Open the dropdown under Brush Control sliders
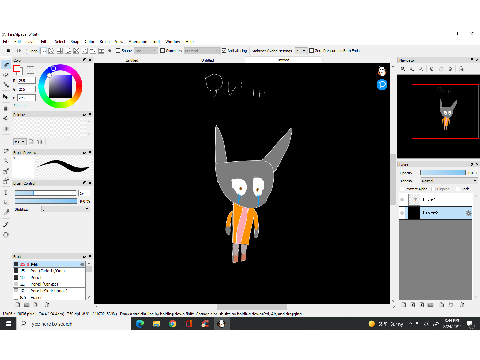480x360 pixels. 65,209
